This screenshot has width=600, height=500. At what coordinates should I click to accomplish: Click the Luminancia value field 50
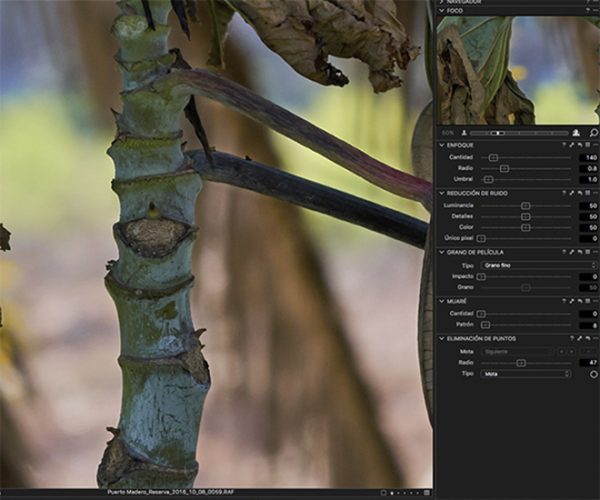click(x=589, y=206)
